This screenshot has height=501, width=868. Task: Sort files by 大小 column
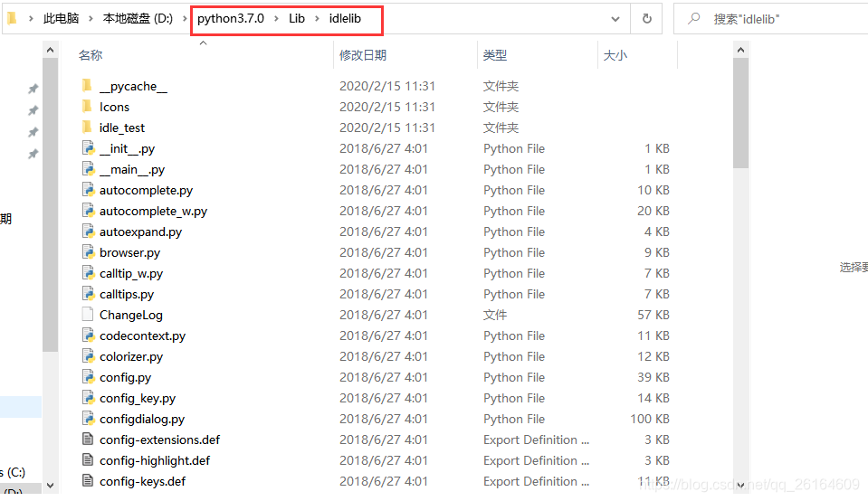[x=615, y=55]
